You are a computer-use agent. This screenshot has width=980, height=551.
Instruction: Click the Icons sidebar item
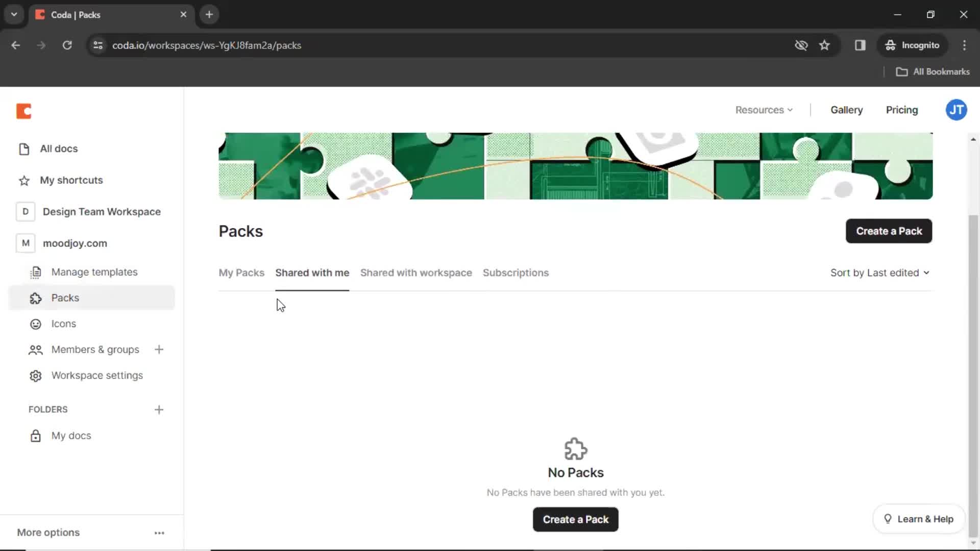pos(64,323)
